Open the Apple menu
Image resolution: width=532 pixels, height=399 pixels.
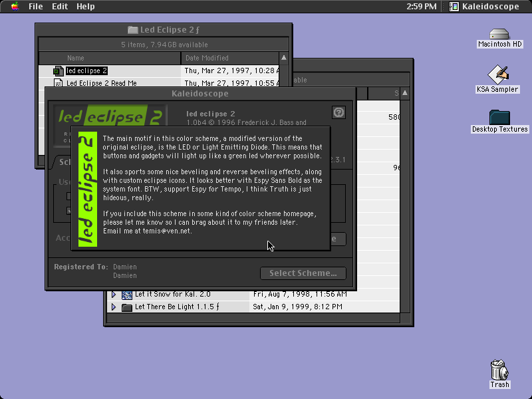15,7
